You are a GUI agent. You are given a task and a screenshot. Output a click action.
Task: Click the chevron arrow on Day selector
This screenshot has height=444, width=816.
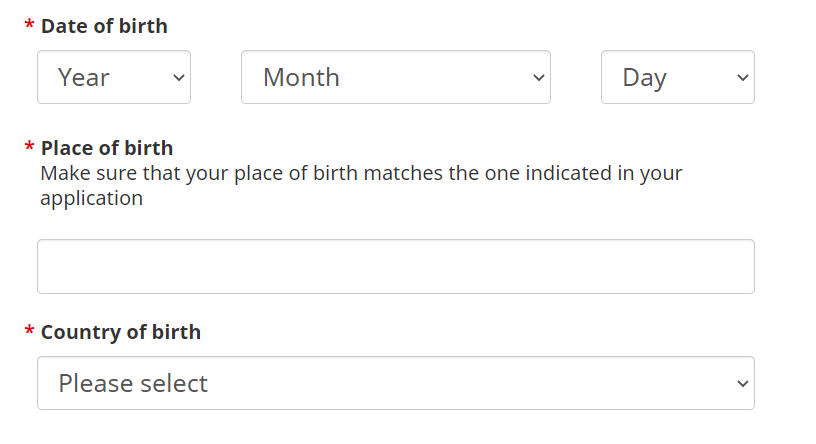coord(742,77)
